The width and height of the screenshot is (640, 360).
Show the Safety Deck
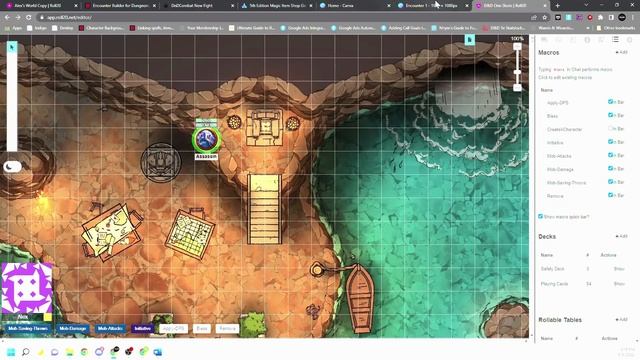point(619,269)
